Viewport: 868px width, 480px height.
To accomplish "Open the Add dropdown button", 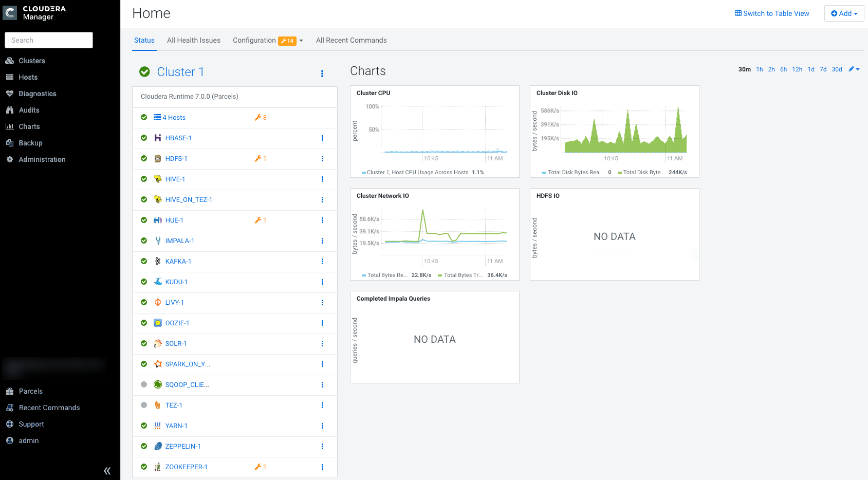I will 844,13.
